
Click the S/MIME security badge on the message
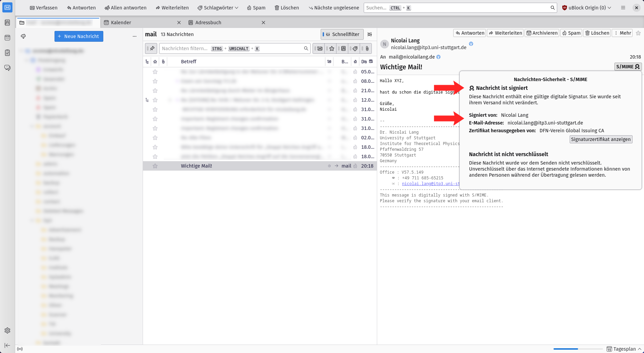click(x=627, y=67)
